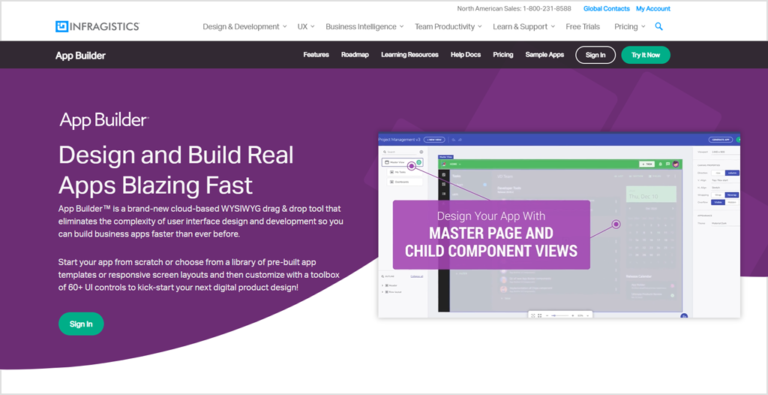
Task: Open the Roadmap page
Action: (355, 55)
